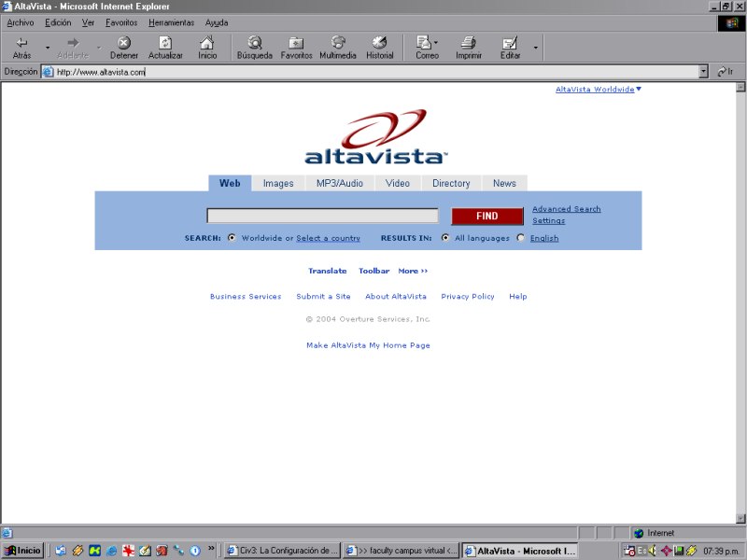Expand the Correo mail dropdown arrow
This screenshot has height=560, width=747.
[436, 44]
